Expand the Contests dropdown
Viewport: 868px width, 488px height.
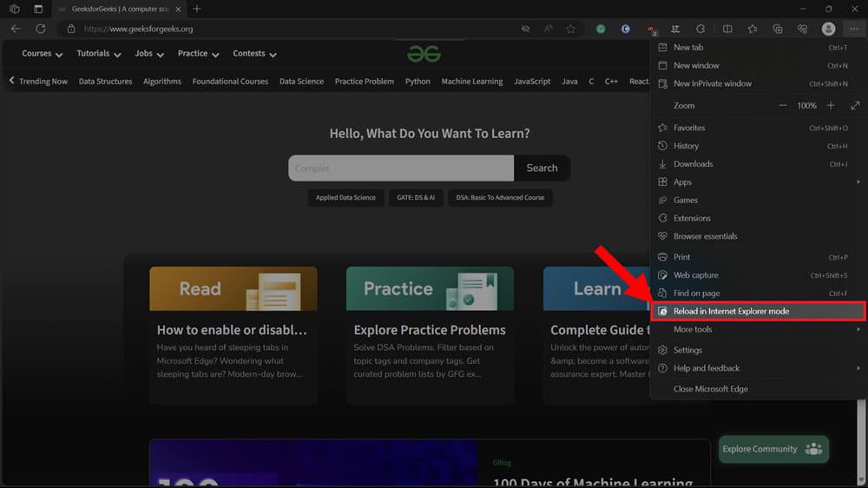(x=254, y=54)
